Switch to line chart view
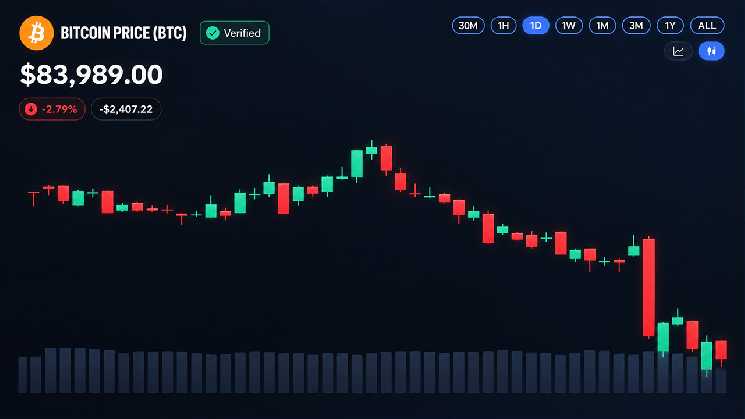Image resolution: width=745 pixels, height=419 pixels. click(x=678, y=51)
